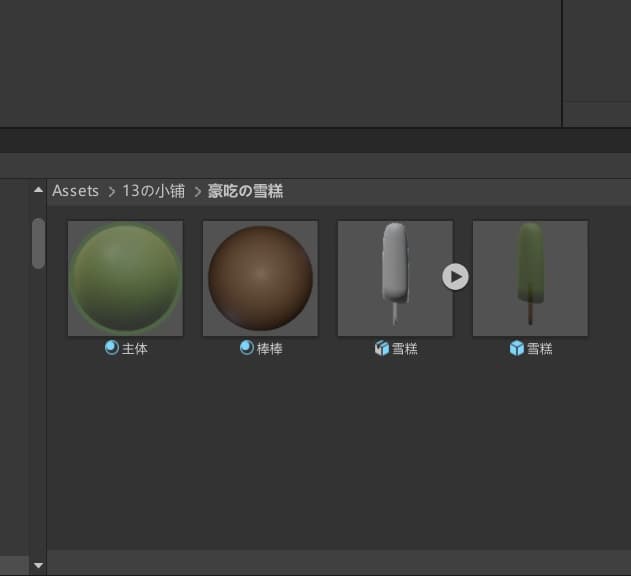This screenshot has width=631, height=576.
Task: Select the green 主体 material sphere thumbnail
Action: point(125,278)
